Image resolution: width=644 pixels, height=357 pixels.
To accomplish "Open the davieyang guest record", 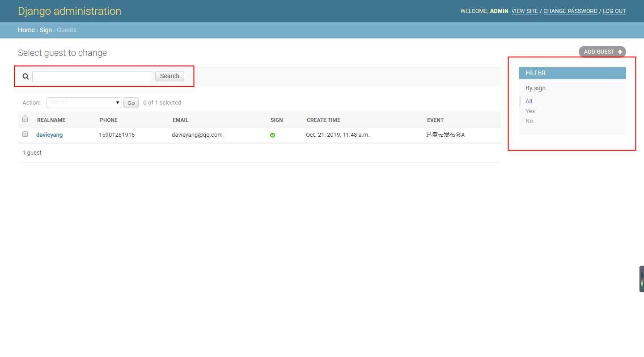I will point(49,134).
